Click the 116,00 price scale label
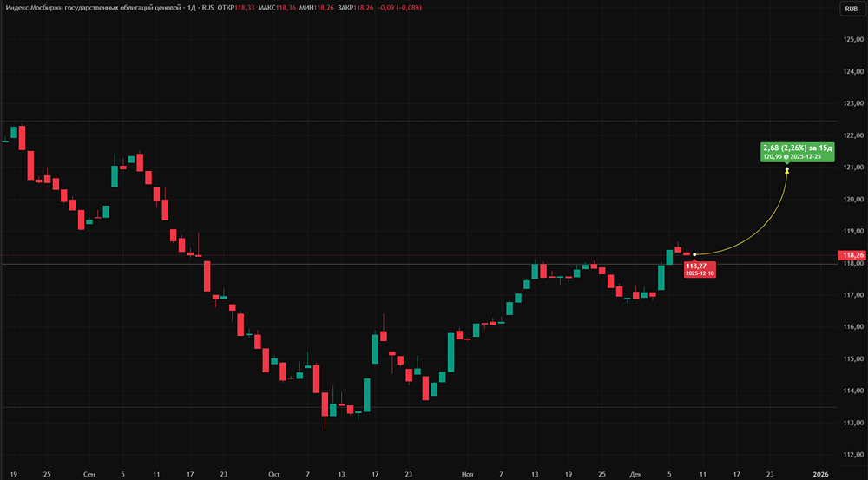The width and height of the screenshot is (868, 480). [853, 327]
